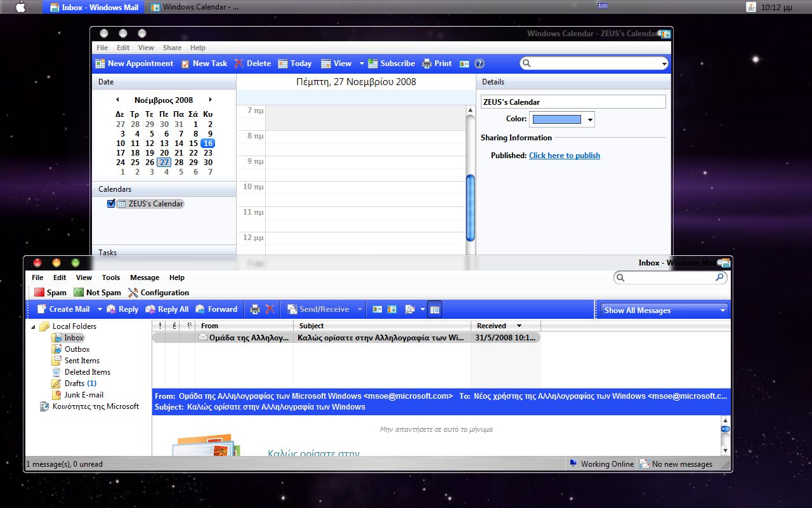
Task: Click New Task in the Calendar toolbar
Action: tap(204, 63)
